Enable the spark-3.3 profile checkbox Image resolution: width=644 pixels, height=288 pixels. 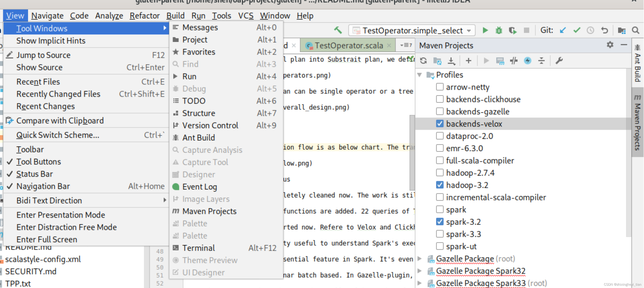coord(439,234)
